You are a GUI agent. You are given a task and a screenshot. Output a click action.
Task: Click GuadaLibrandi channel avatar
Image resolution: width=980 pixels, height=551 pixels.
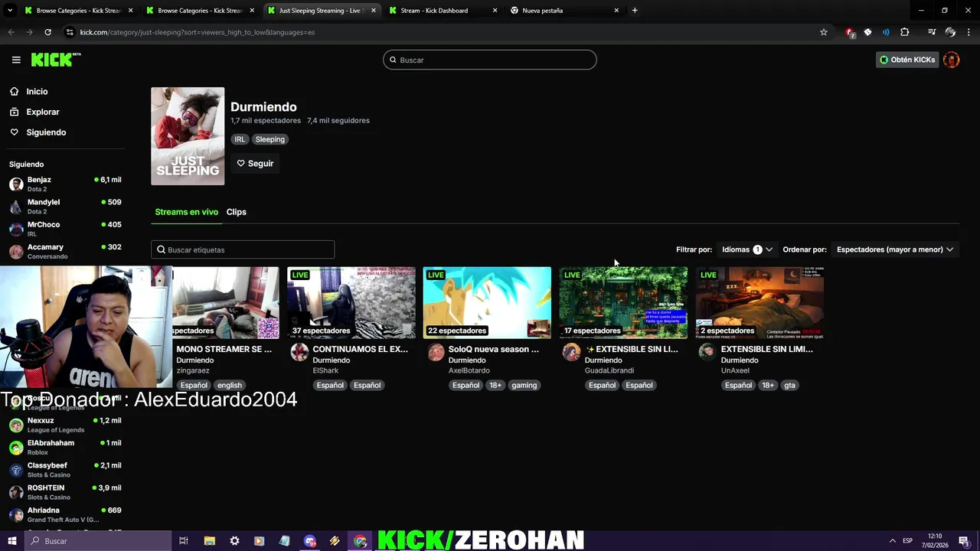point(572,352)
